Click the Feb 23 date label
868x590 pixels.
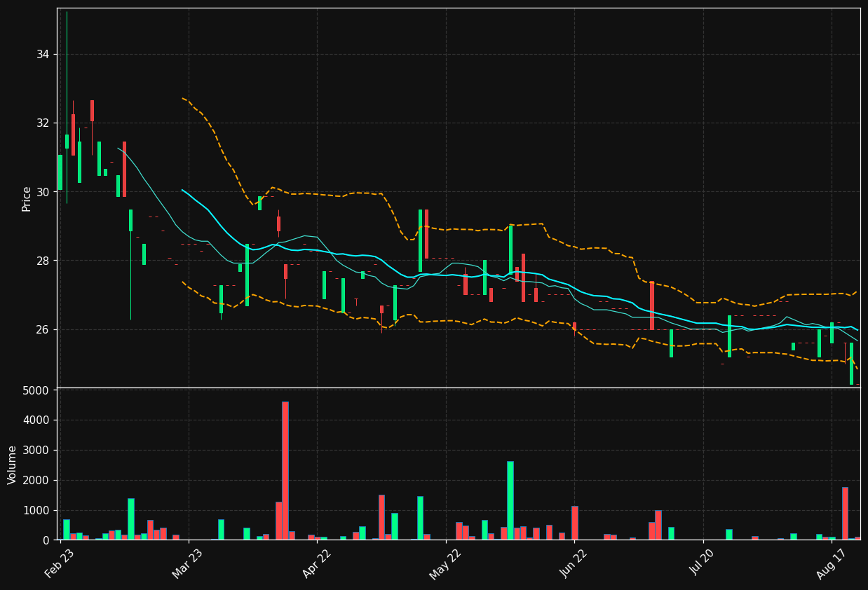pos(60,564)
